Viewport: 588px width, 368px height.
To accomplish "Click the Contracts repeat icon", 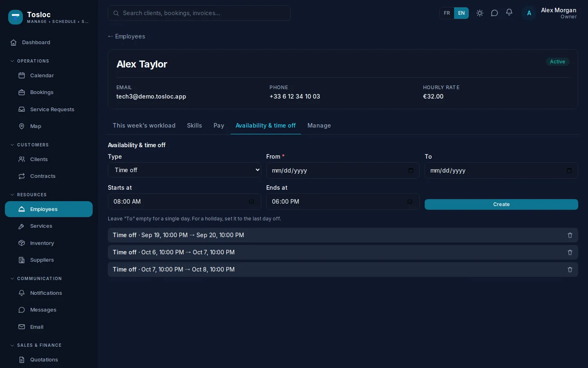I will click(22, 176).
